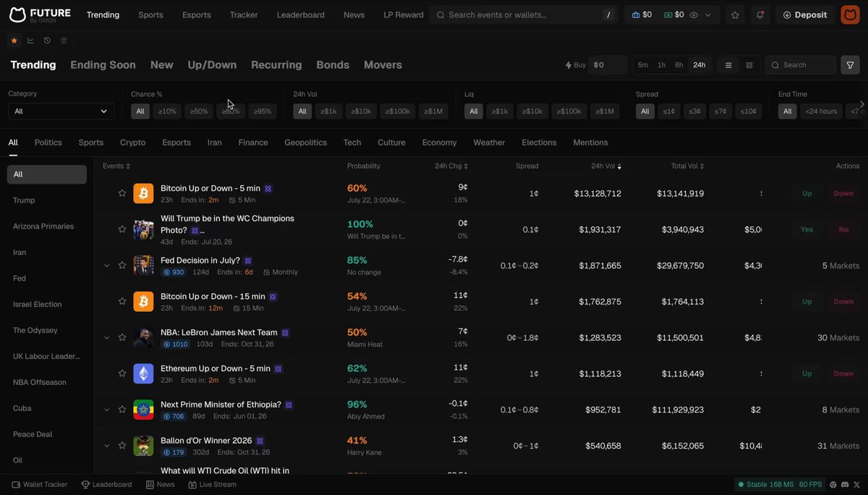Open the Category dropdown
The width and height of the screenshot is (868, 495).
(61, 111)
